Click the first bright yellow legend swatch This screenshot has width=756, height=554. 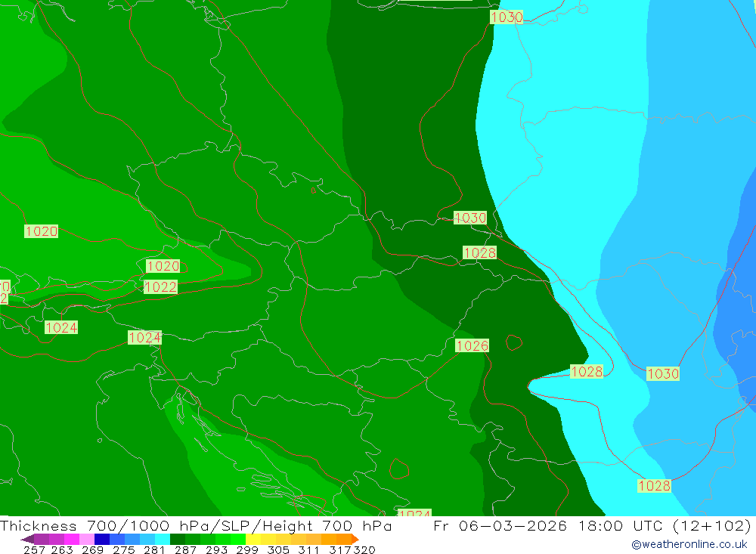point(253,539)
